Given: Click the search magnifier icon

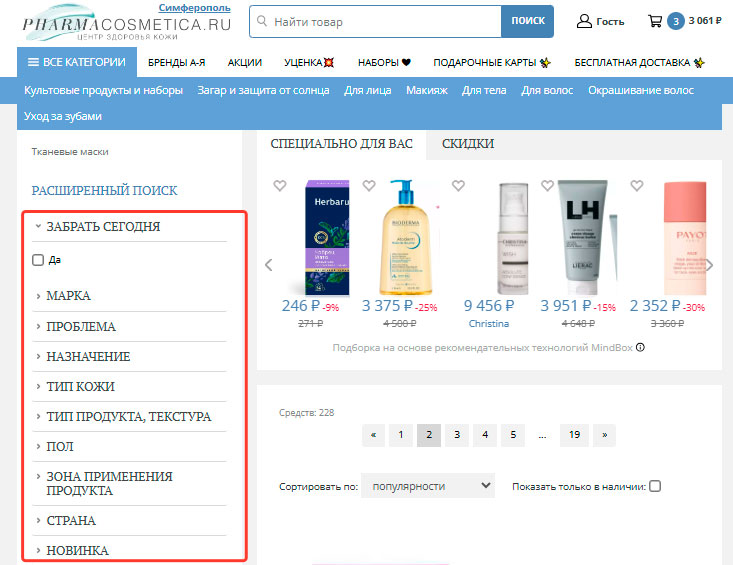Looking at the screenshot, I should click(x=262, y=21).
